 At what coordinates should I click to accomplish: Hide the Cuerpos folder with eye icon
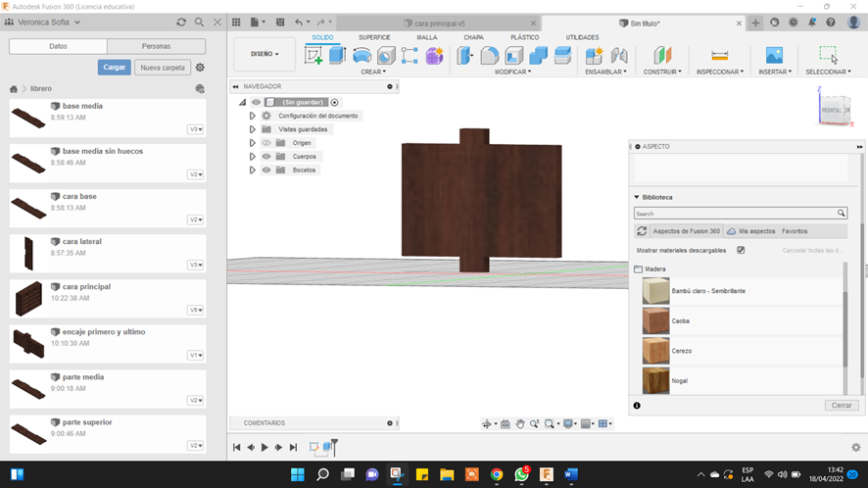pyautogui.click(x=265, y=156)
